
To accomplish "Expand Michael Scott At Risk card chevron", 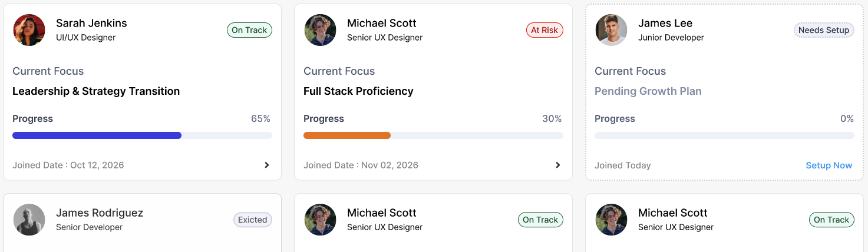I will point(558,165).
